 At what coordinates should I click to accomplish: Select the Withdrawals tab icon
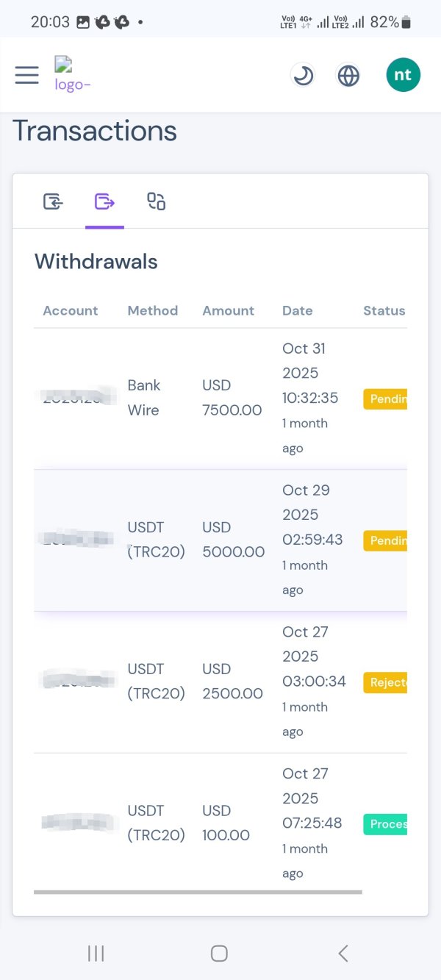pyautogui.click(x=104, y=201)
